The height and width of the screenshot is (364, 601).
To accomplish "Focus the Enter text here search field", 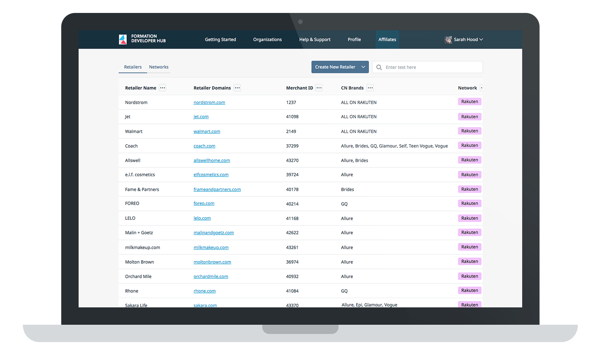I will click(x=427, y=67).
